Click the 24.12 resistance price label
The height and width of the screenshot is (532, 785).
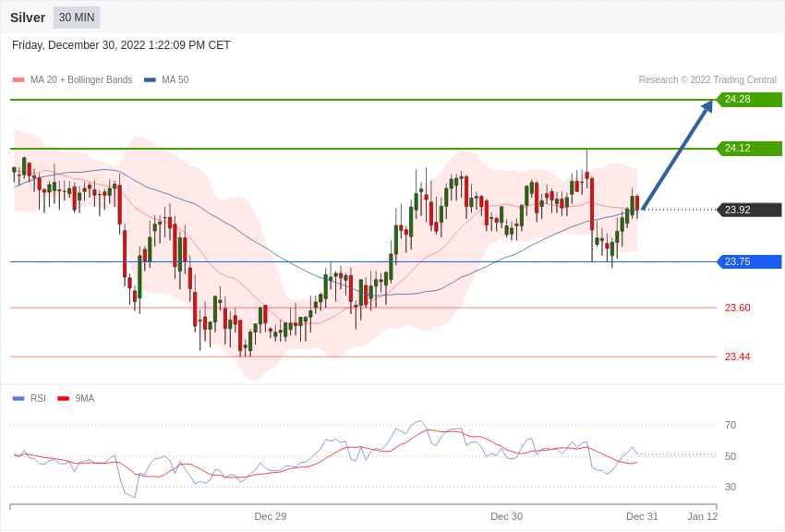[750, 148]
